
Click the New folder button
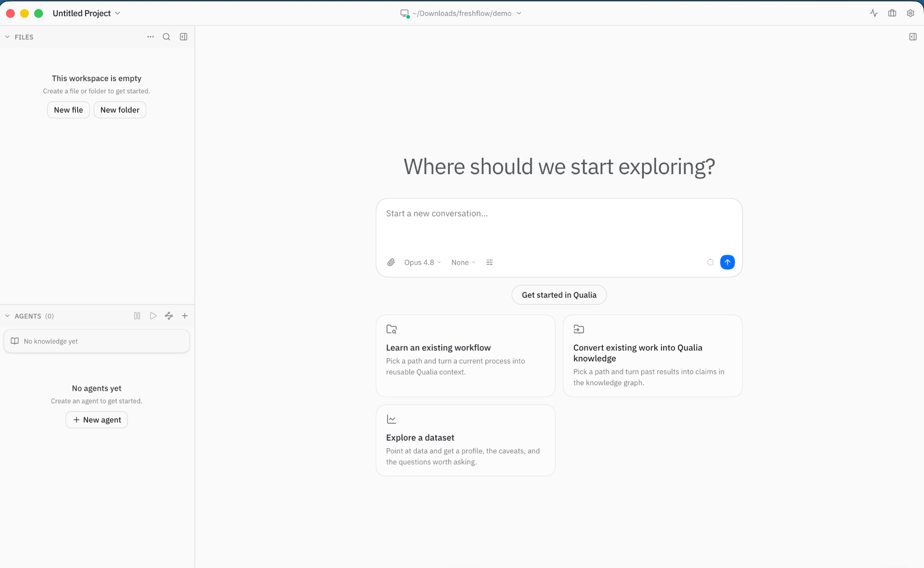point(120,110)
